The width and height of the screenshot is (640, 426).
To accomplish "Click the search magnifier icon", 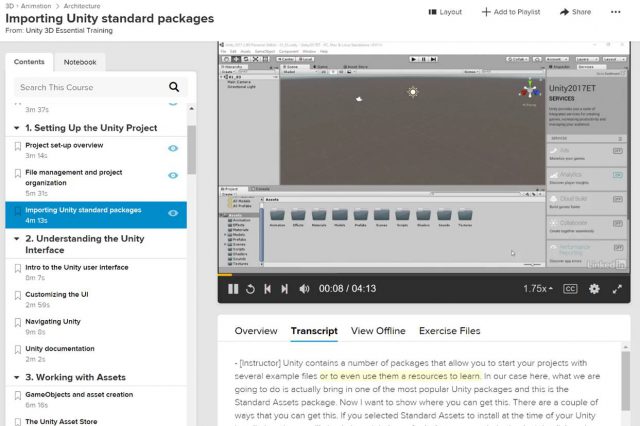I will (x=174, y=87).
